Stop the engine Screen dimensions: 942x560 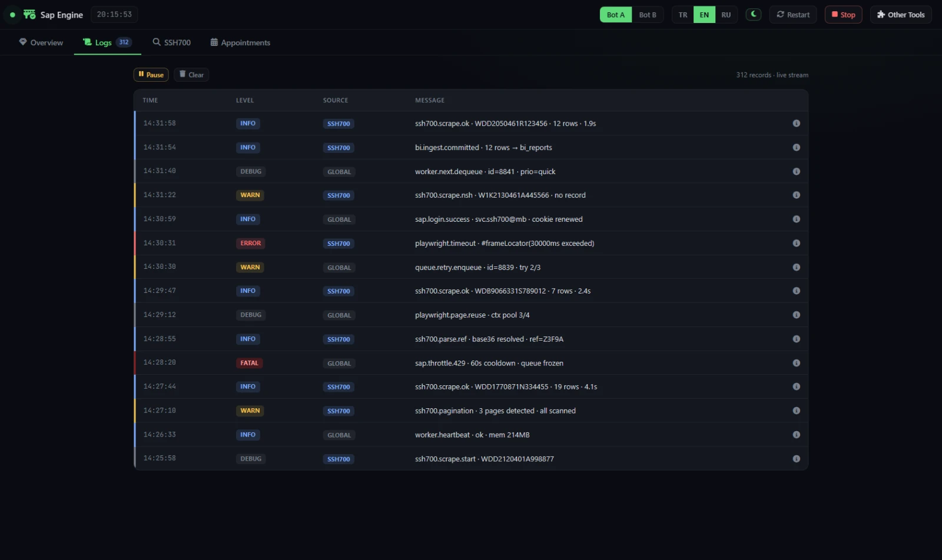(x=843, y=15)
